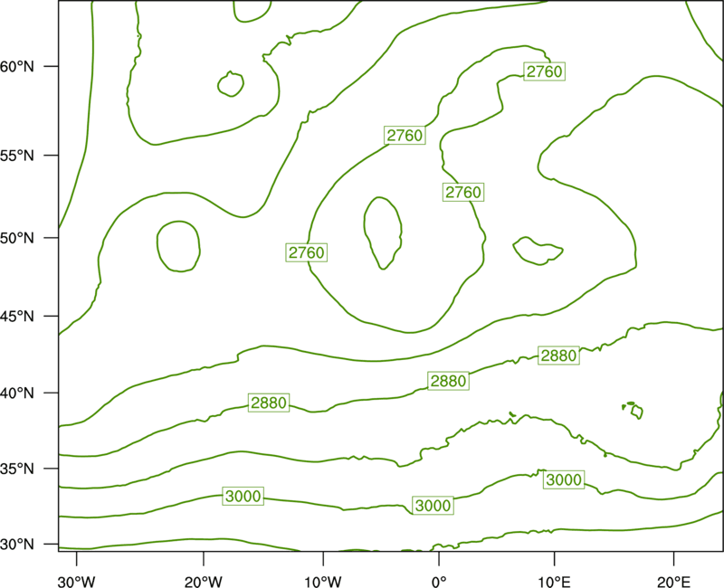Click the 3000 contour label above 0° longitude

click(433, 506)
